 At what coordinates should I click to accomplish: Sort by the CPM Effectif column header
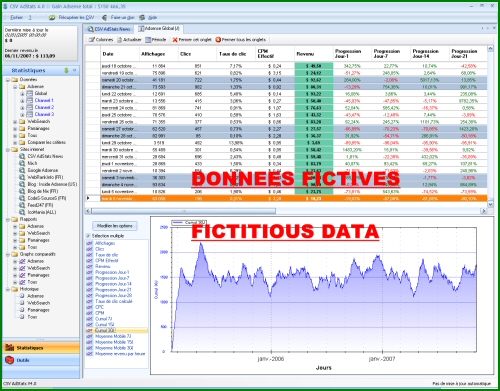275,54
